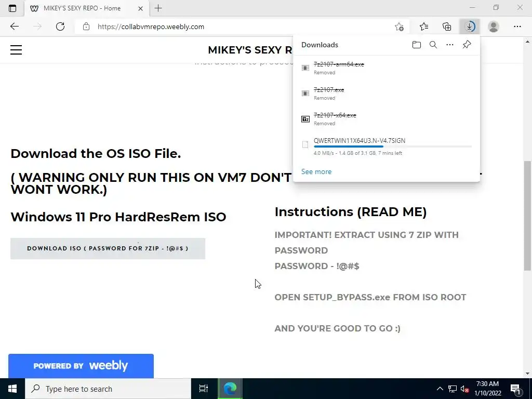Toggle the Downloads toolbar button
The height and width of the screenshot is (399, 532).
470,26
